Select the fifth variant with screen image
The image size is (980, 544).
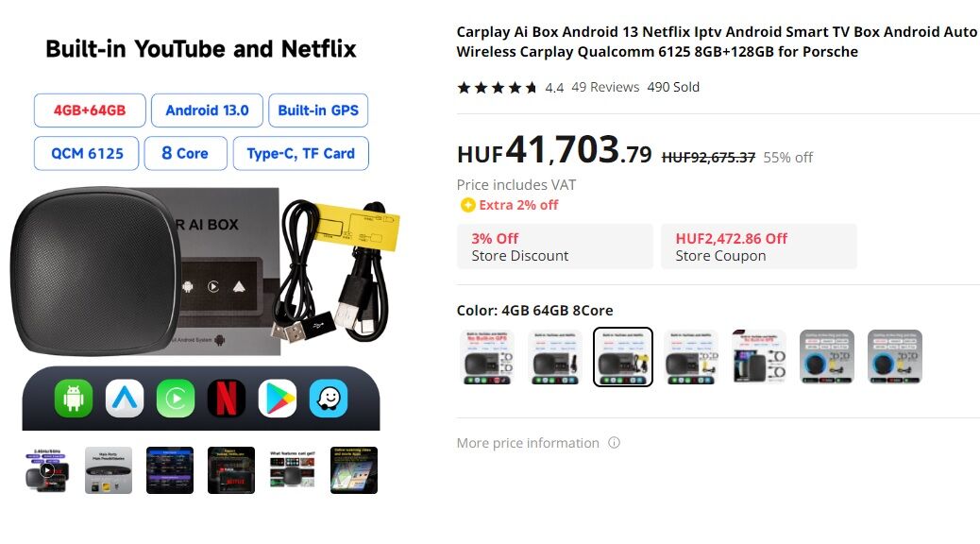click(x=759, y=357)
